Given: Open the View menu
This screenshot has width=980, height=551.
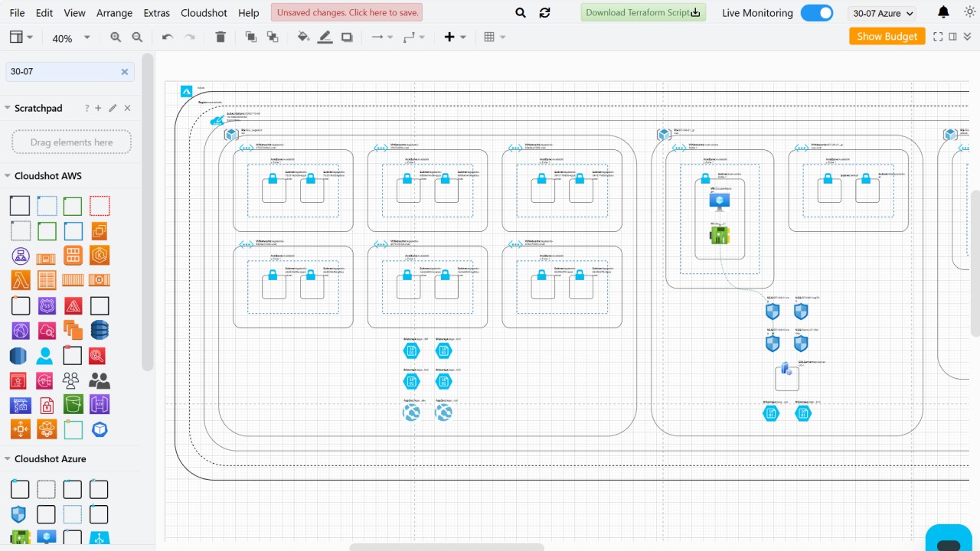Looking at the screenshot, I should tap(74, 13).
